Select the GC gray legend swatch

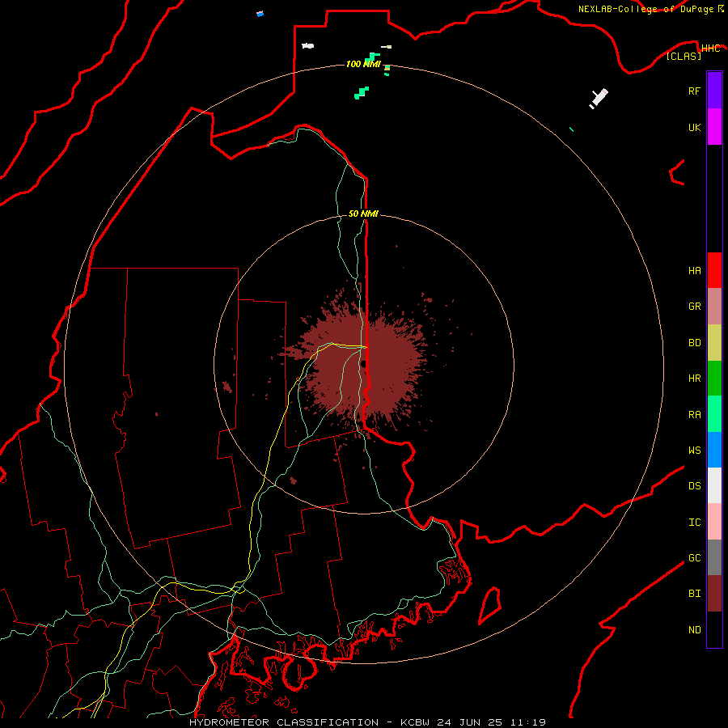[x=714, y=557]
